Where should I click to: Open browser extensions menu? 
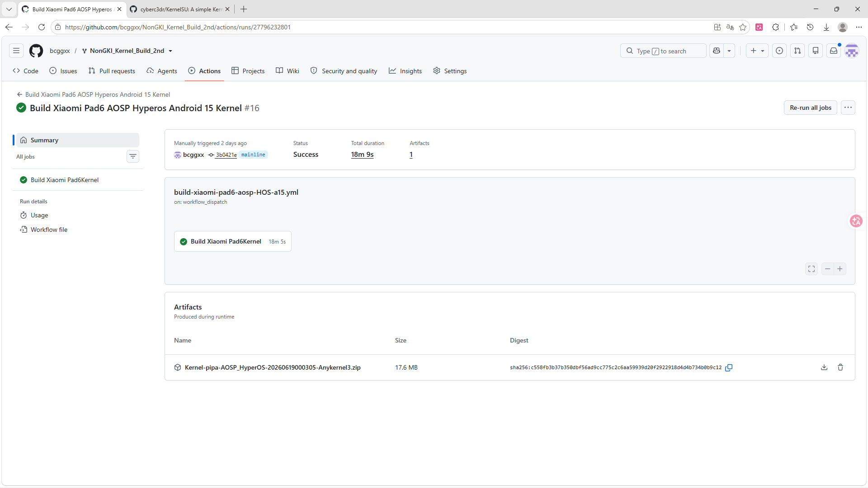click(x=776, y=27)
